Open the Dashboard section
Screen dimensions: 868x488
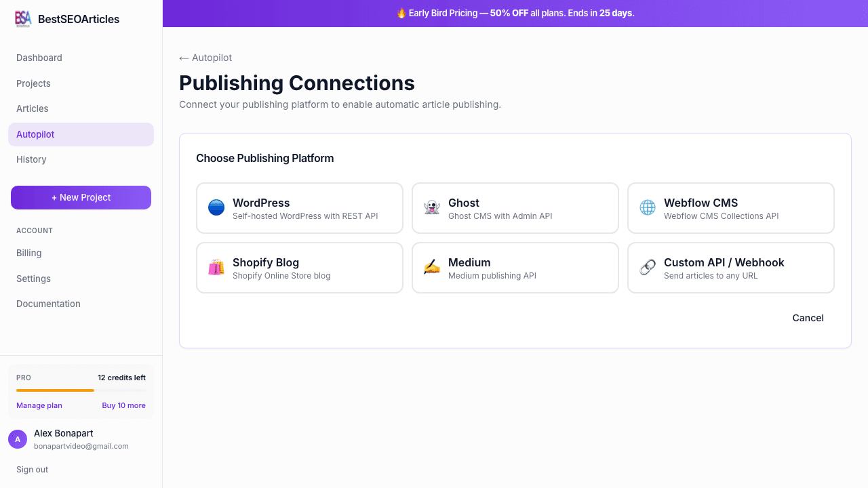click(39, 58)
